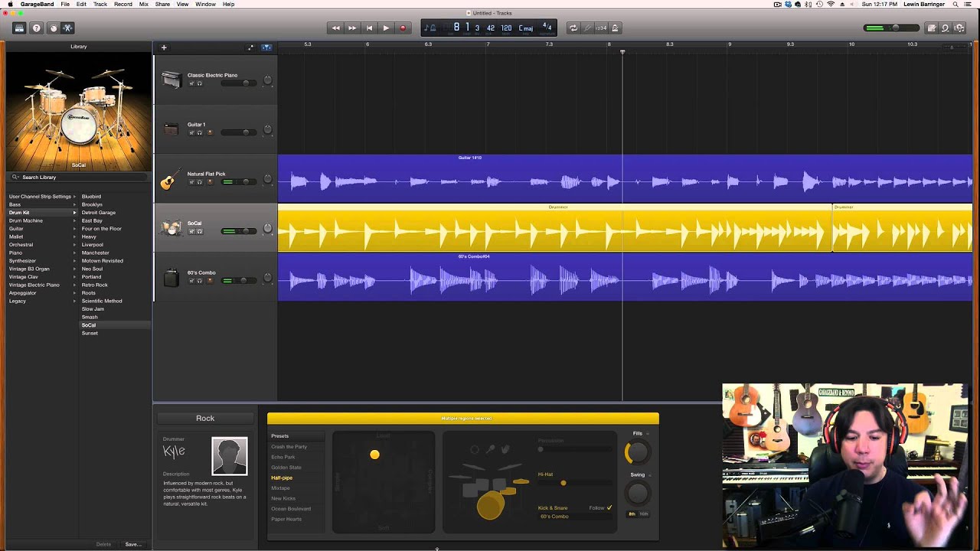
Task: Open the Quick Help question mark button
Action: coord(36,28)
